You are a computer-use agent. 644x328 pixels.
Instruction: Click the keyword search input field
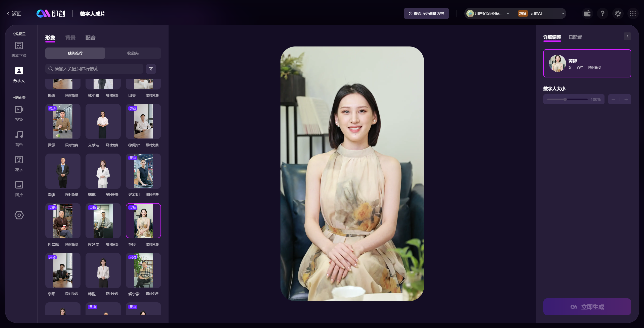(x=94, y=69)
